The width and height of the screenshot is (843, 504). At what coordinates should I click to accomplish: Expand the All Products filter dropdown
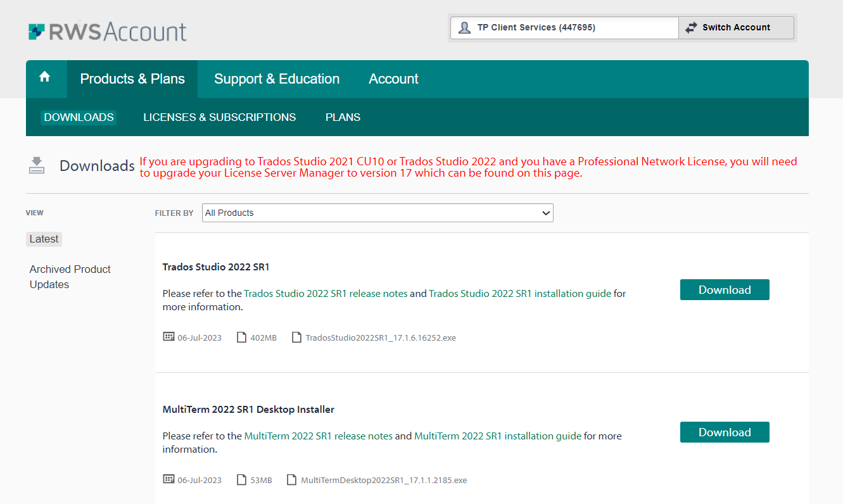[377, 213]
